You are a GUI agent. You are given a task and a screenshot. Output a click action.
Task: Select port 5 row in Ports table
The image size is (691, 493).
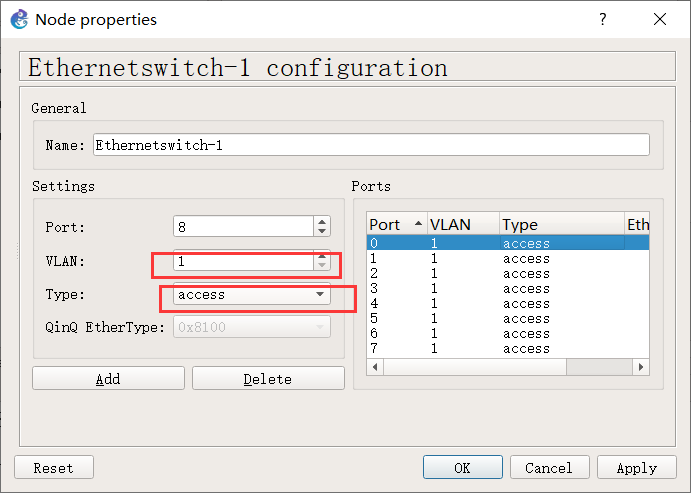pyautogui.click(x=508, y=318)
